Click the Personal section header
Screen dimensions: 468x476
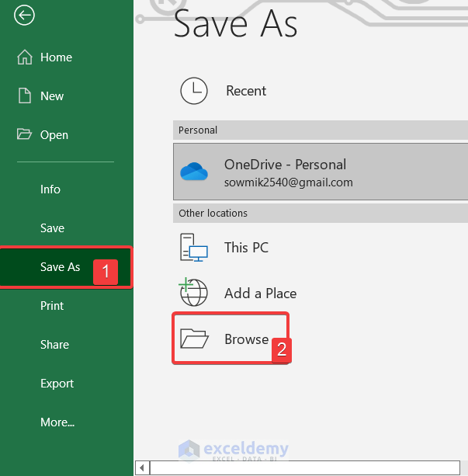click(x=321, y=130)
